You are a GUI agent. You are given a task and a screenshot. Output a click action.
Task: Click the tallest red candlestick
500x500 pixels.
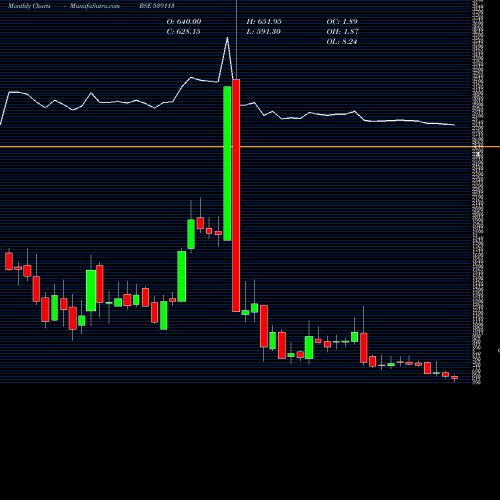click(236, 195)
